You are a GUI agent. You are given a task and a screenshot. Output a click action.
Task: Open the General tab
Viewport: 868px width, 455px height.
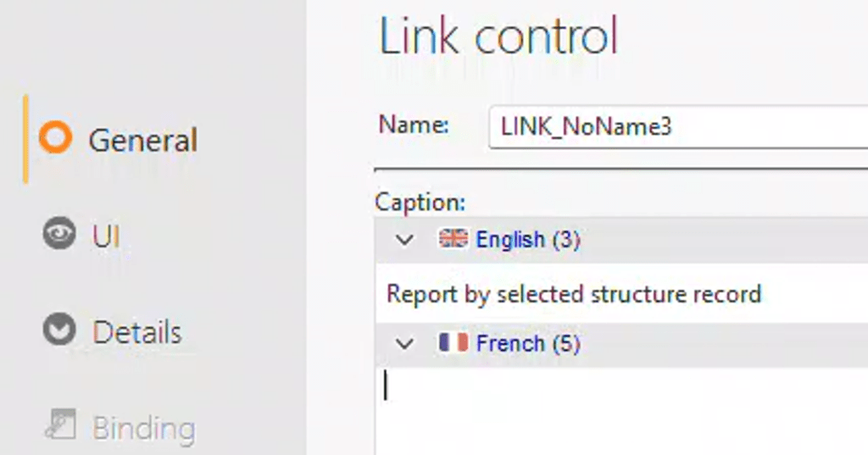tap(142, 140)
